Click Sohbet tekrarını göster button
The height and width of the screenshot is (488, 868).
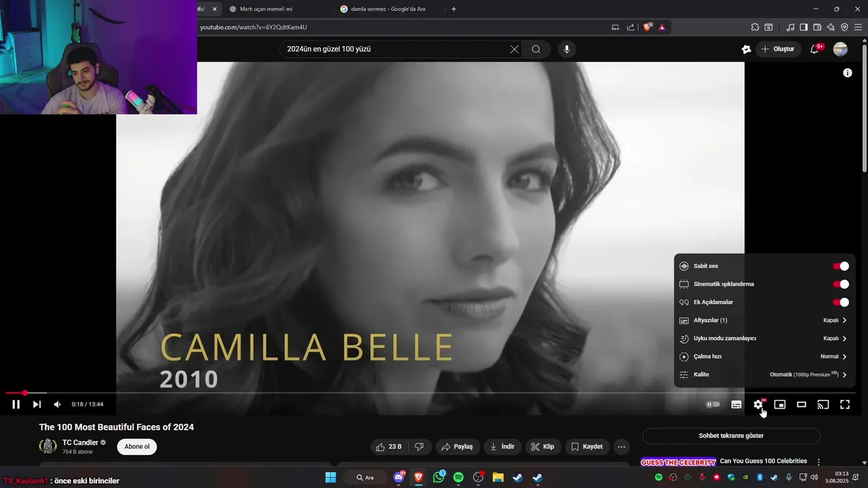(x=731, y=436)
